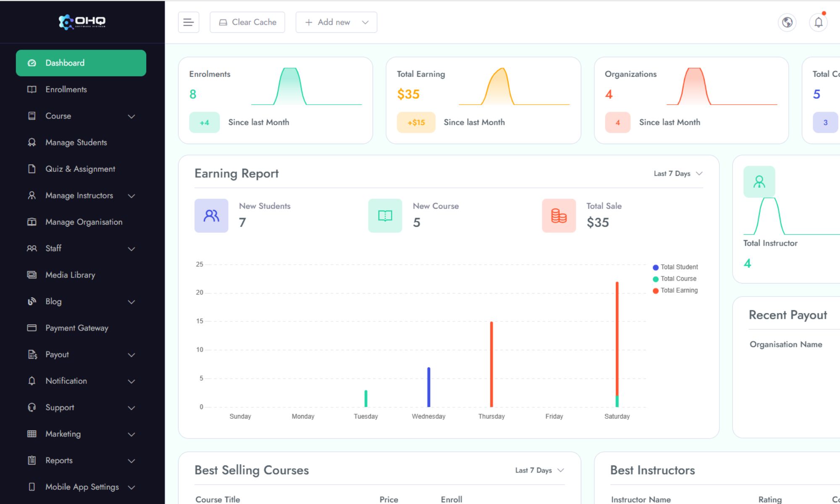
Task: Click the Total Earning mini chart
Action: (514, 87)
